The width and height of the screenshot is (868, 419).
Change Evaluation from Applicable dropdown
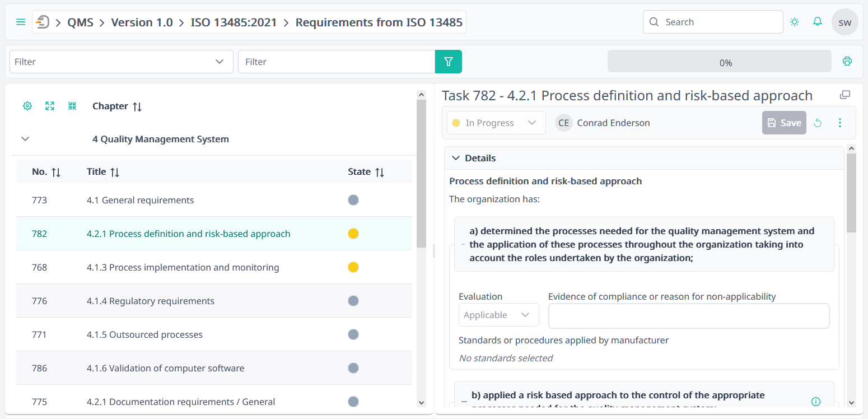coord(498,315)
